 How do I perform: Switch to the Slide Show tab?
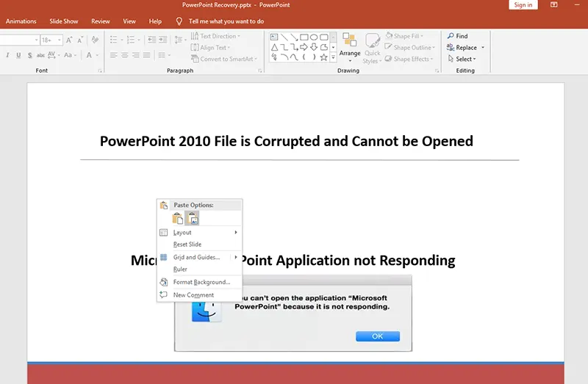64,21
